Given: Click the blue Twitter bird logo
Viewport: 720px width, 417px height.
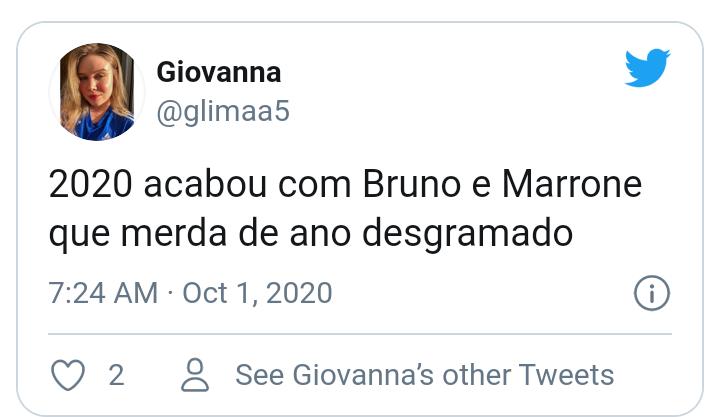Looking at the screenshot, I should (x=647, y=68).
